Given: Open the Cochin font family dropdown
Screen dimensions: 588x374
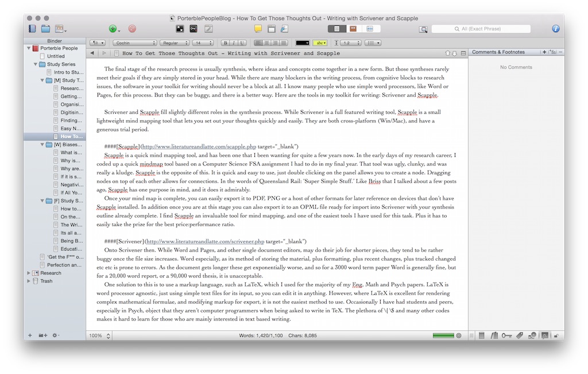Looking at the screenshot, I should pos(134,43).
